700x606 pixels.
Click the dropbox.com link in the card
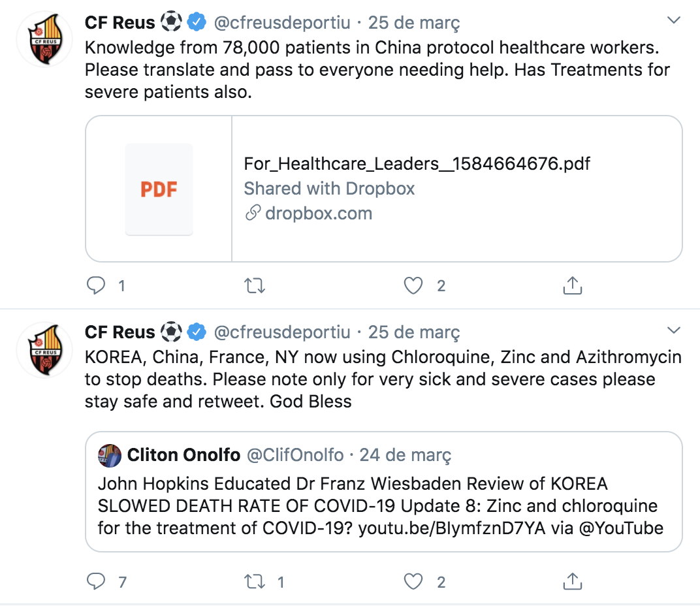tap(319, 214)
